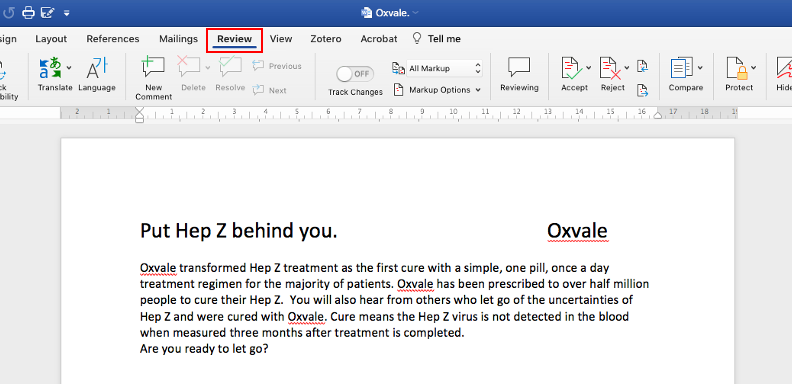
Task: Click the Compare documents icon
Action: 682,68
